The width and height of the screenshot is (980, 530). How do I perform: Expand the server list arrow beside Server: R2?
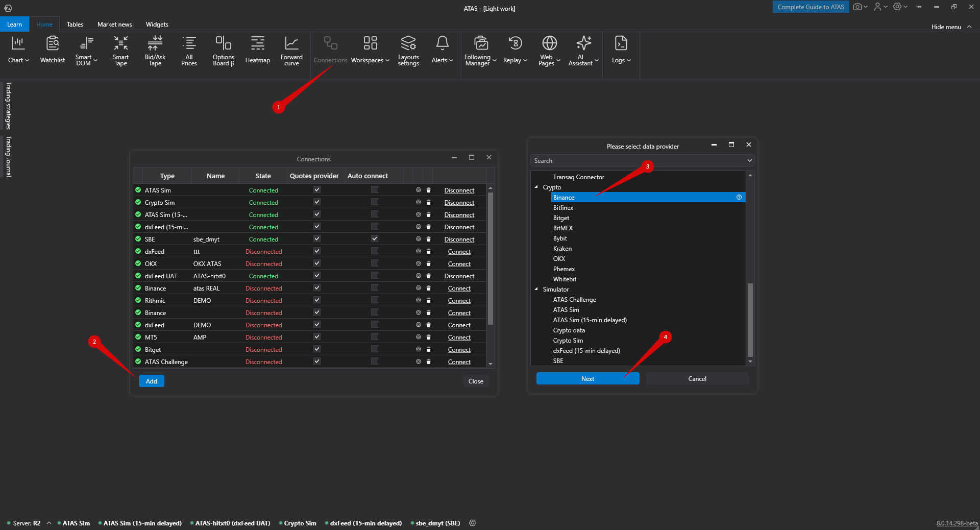pyautogui.click(x=49, y=523)
